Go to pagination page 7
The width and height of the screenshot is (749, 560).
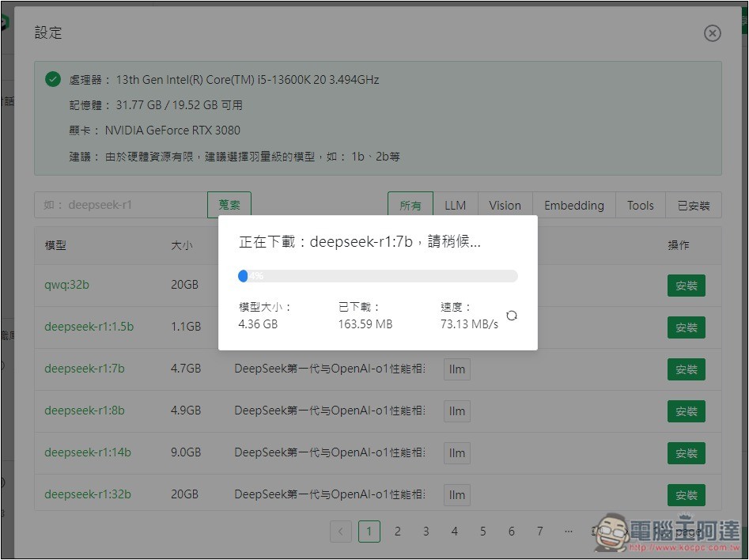click(539, 532)
